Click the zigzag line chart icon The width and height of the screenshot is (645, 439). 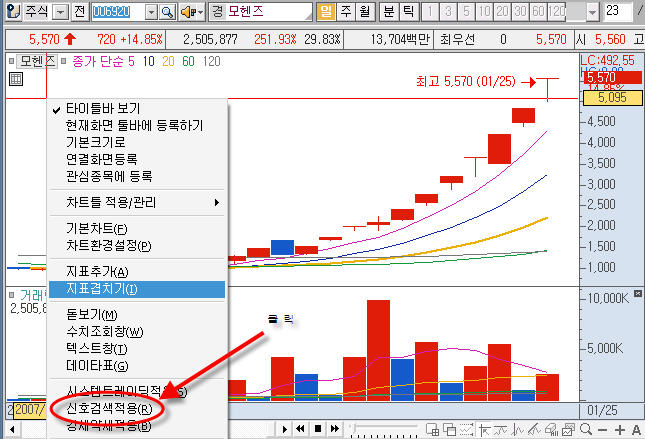[x=517, y=429]
